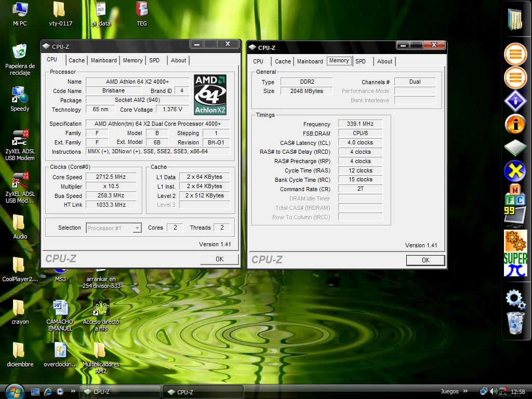Click the Core Voltage value 1.376 V
Screen dimensions: 532x399
click(172, 109)
